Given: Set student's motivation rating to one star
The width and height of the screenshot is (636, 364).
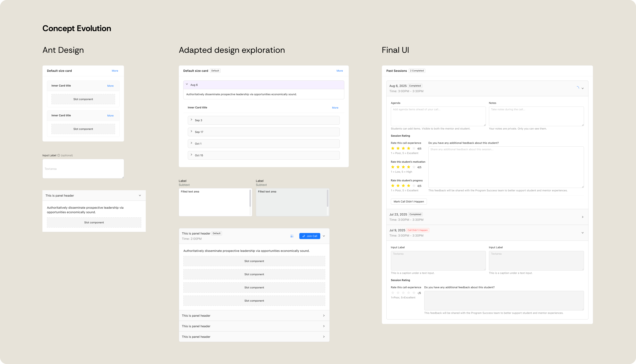Looking at the screenshot, I should 393,167.
